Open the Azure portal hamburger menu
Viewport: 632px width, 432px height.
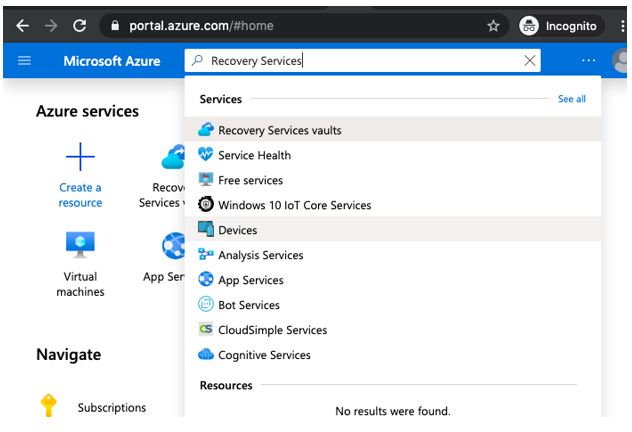tap(24, 61)
